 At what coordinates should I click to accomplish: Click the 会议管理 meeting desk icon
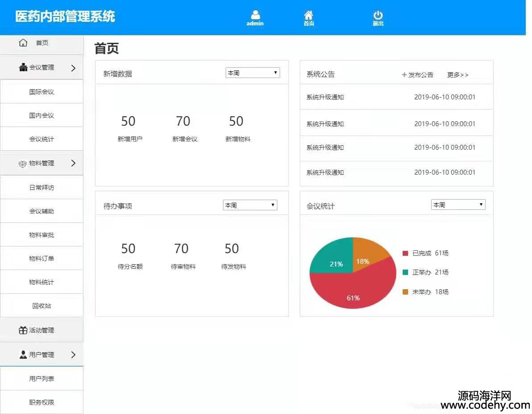point(23,67)
